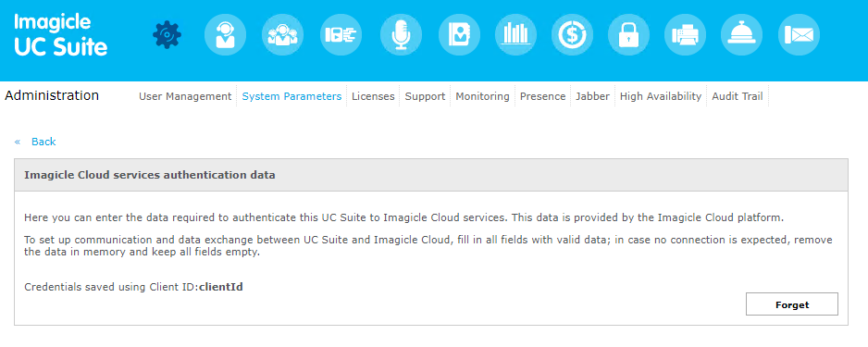Select the microphone recording icon
Viewport: 868px width, 347px height.
[401, 35]
